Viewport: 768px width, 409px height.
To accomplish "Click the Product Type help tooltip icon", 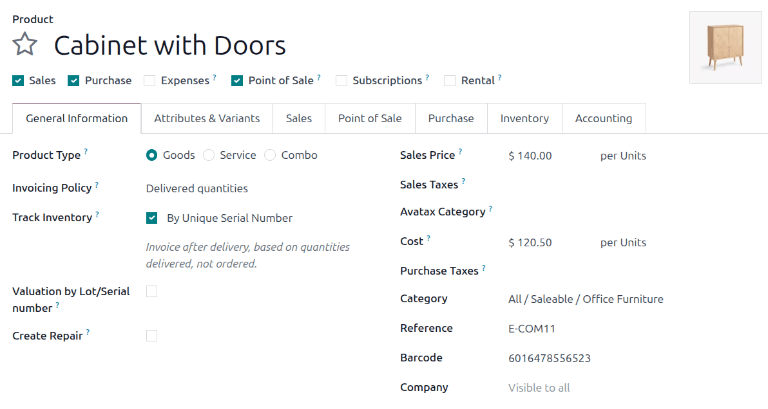I will pos(86,151).
